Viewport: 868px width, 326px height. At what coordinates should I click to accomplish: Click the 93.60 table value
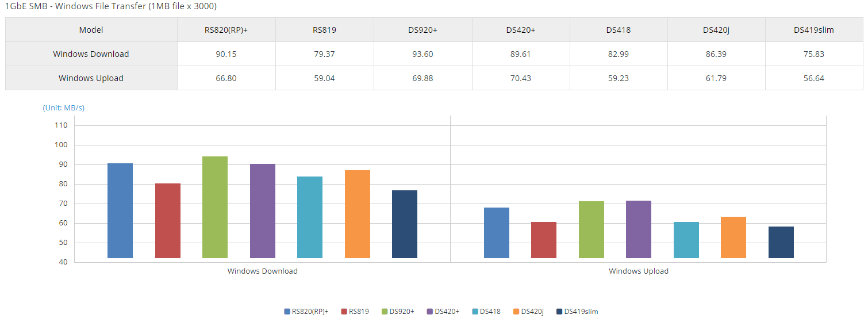tap(423, 54)
